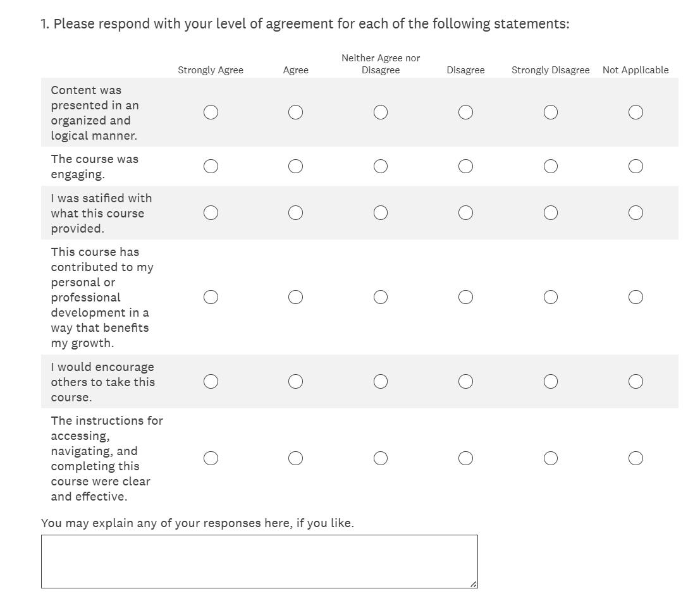
Task: Grab the comment box resize handle
Action: (x=473, y=584)
